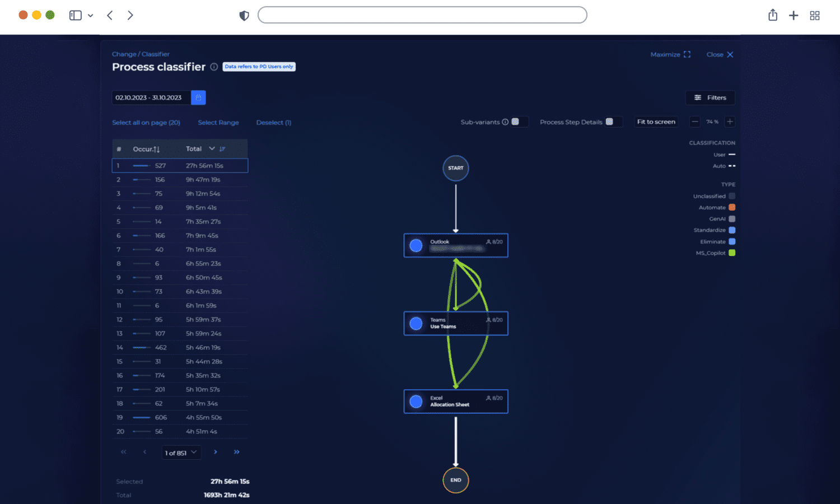Viewport: 840px width, 504px height.
Task: Toggle the Unclassified type visibility
Action: pyautogui.click(x=732, y=196)
